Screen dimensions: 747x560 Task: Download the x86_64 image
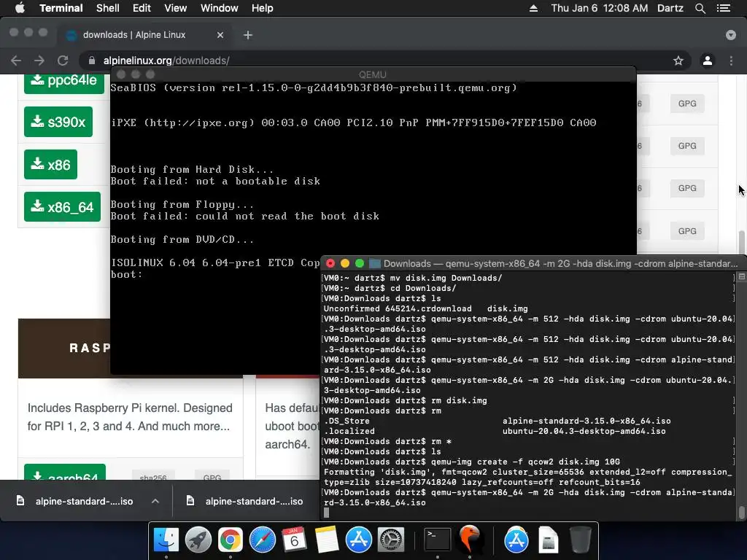pyautogui.click(x=62, y=207)
